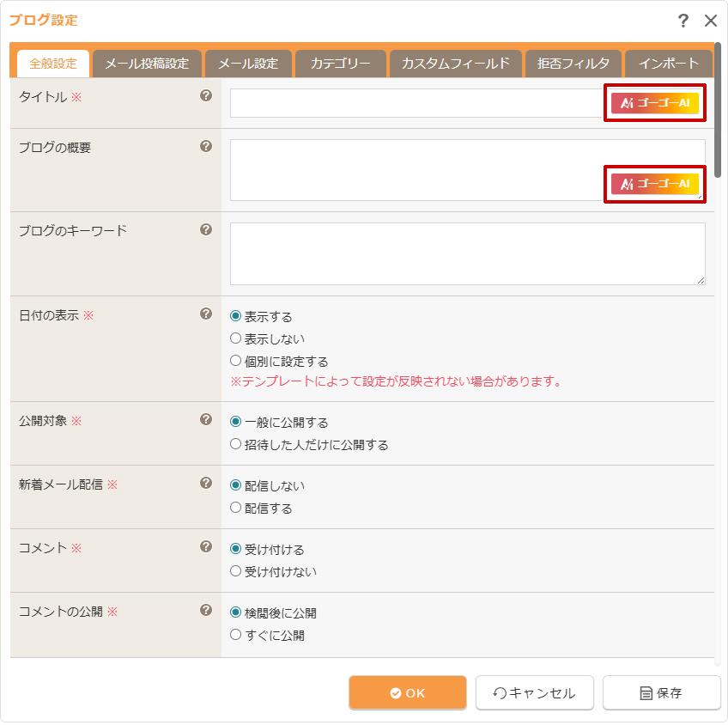728x725 pixels.
Task: Open dialog help question mark in header
Action: click(683, 21)
